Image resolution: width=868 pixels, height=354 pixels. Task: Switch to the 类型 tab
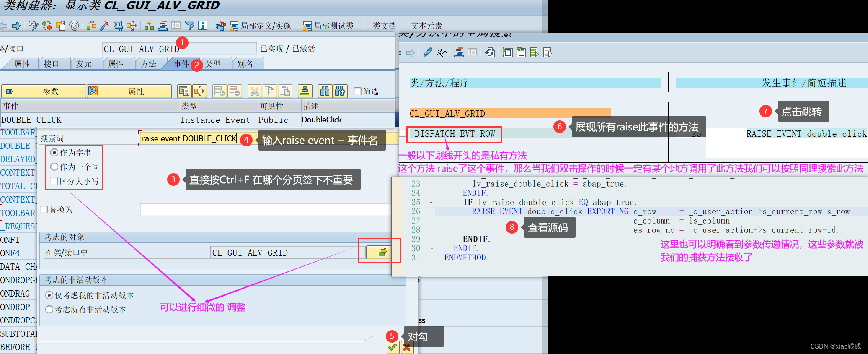coord(213,64)
